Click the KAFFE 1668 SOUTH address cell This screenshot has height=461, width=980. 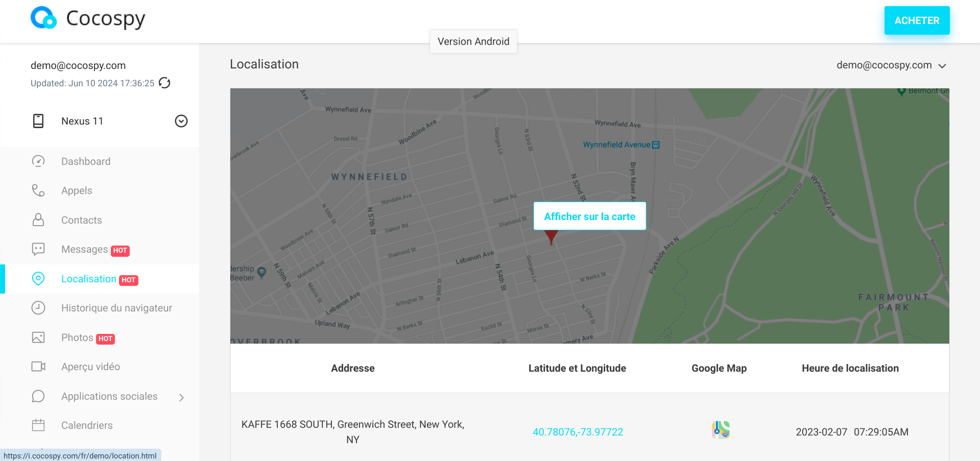pos(353,432)
